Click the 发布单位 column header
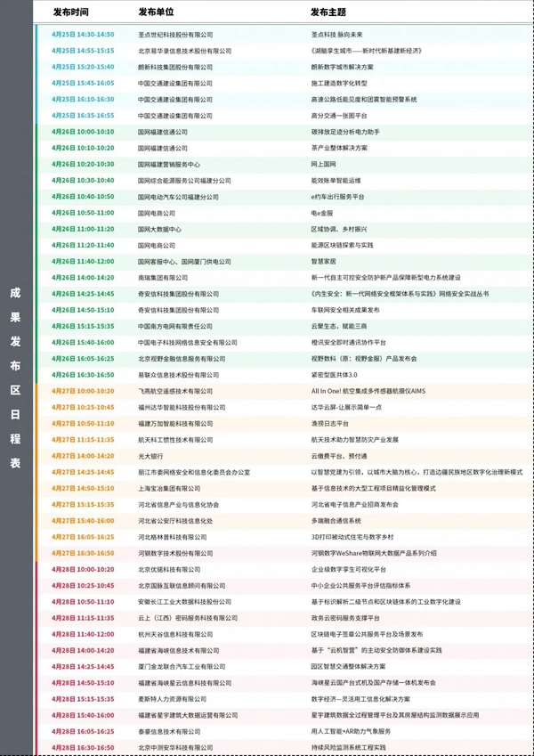The width and height of the screenshot is (534, 756). pos(156,13)
